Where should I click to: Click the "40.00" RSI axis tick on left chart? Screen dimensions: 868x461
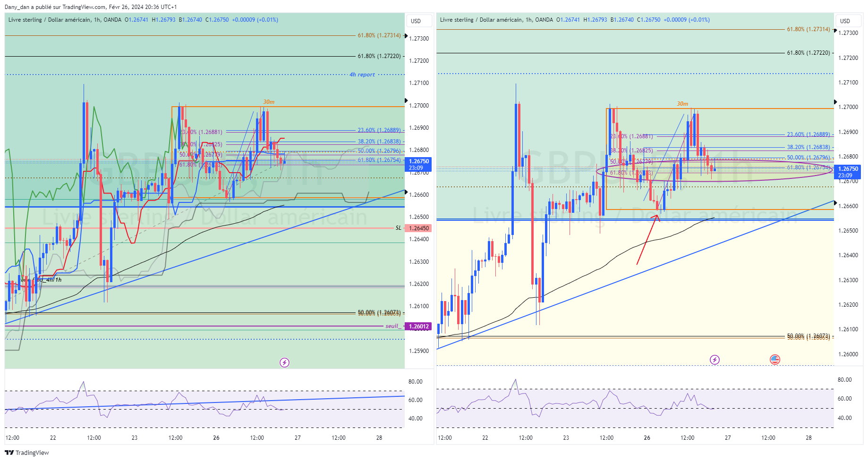[x=416, y=419]
